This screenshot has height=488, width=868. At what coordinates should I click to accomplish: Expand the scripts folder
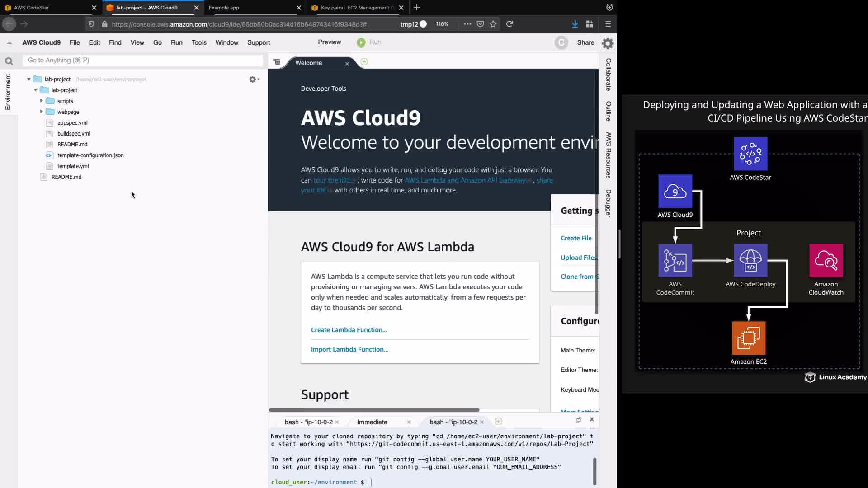(x=42, y=101)
